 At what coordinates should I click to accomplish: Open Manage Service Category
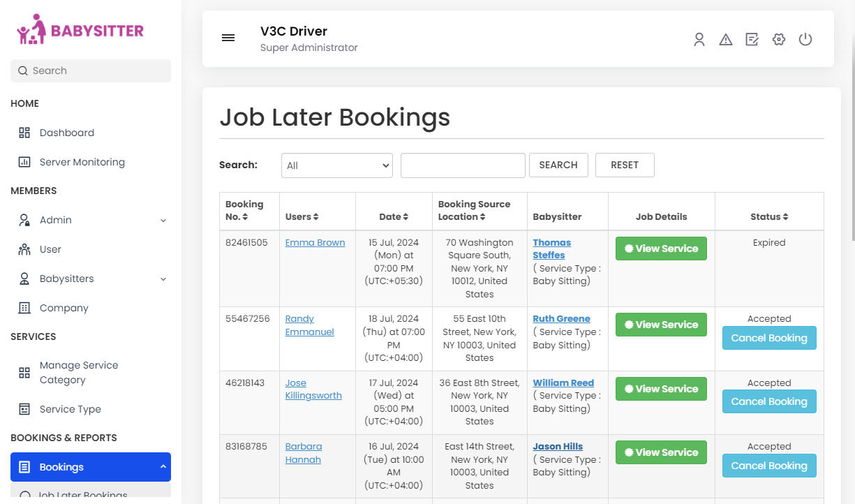[80, 372]
